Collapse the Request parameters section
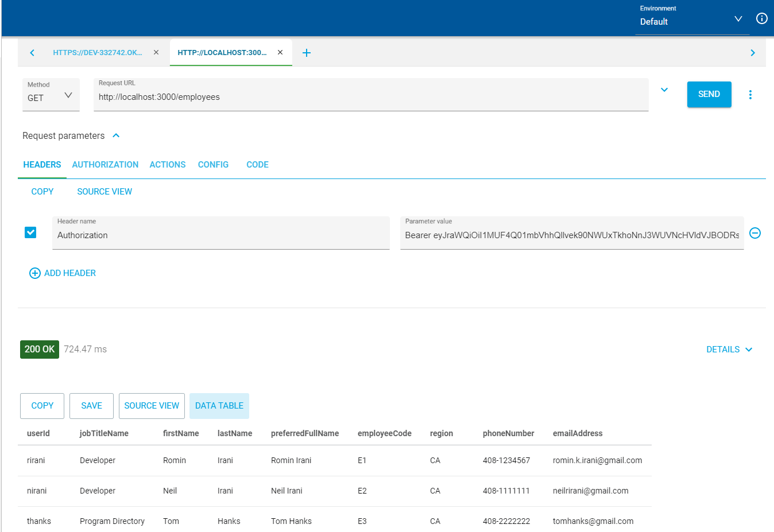Viewport: 774px width, 532px height. (116, 135)
